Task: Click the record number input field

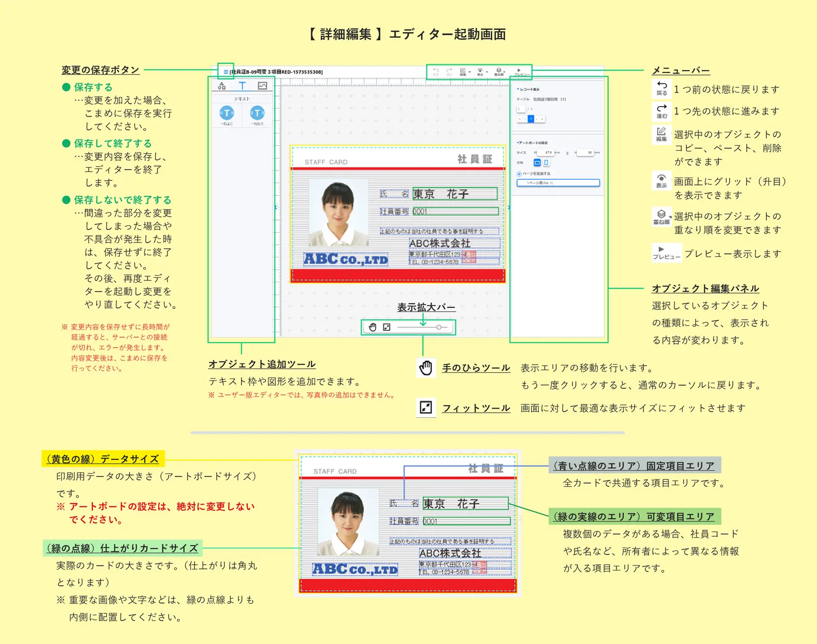Action: coord(521,109)
